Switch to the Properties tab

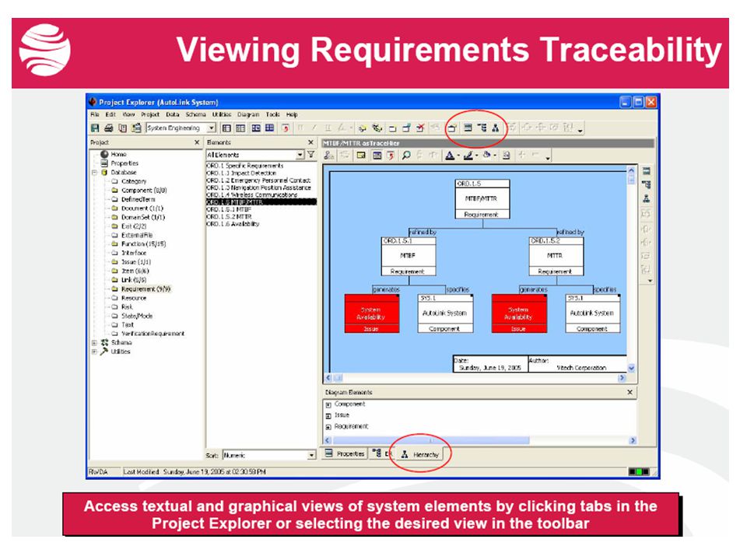pos(345,453)
